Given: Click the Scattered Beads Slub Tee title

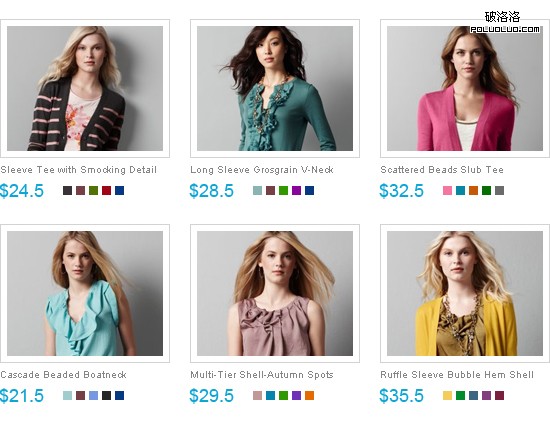Looking at the screenshot, I should coord(442,170).
